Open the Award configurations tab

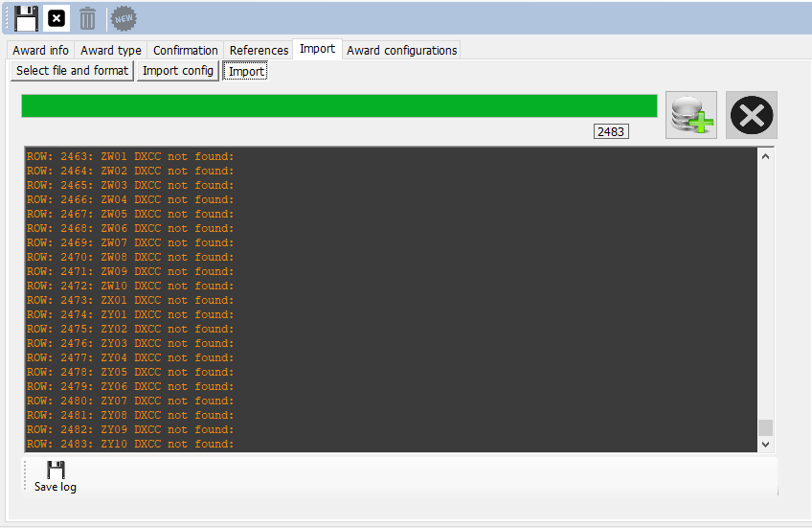pyautogui.click(x=402, y=50)
